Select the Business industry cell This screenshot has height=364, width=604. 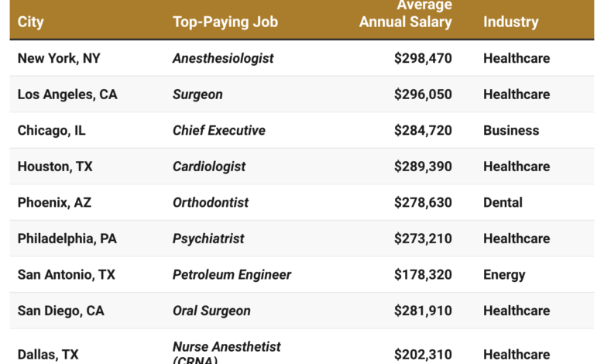511,130
